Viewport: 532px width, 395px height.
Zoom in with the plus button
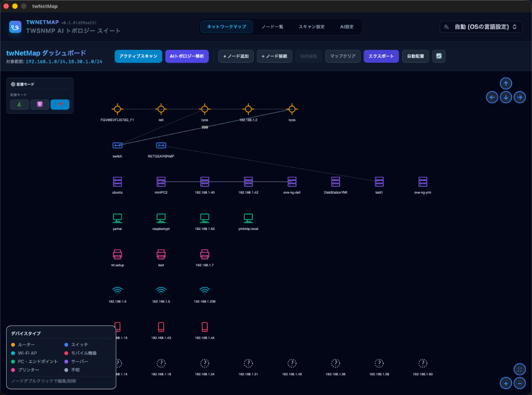pyautogui.click(x=506, y=383)
